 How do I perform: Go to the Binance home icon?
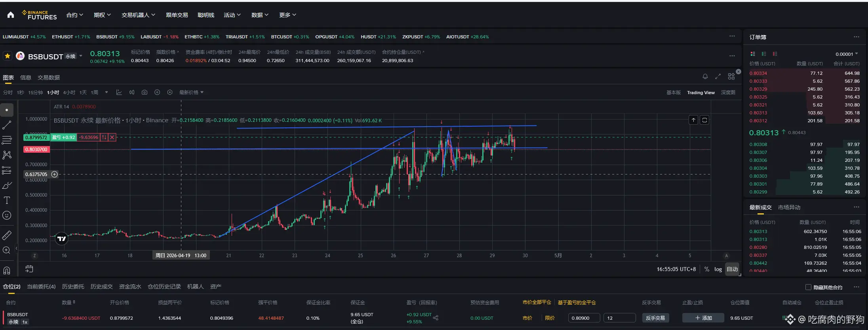11,15
